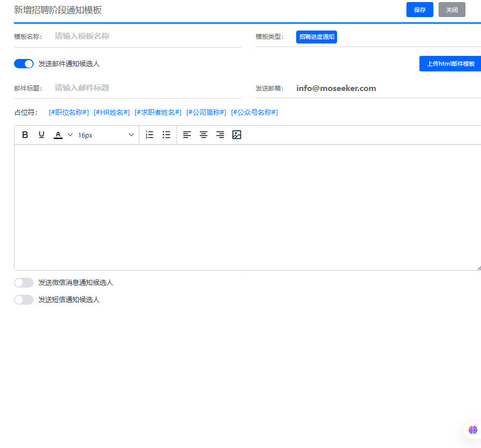Click the 发送短信通知候选人 label
This screenshot has width=481, height=448.
point(69,300)
